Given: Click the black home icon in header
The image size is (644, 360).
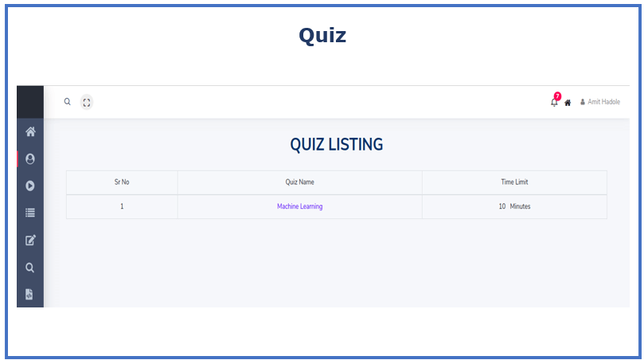Looking at the screenshot, I should (x=568, y=103).
